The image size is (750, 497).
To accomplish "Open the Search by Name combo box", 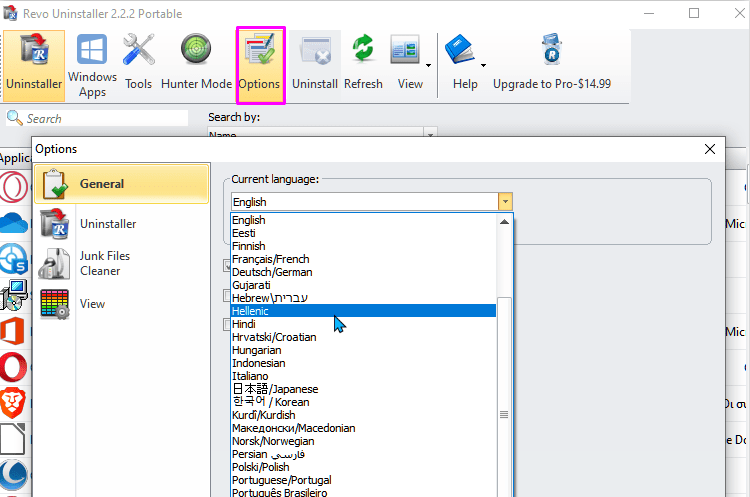I will (322, 133).
